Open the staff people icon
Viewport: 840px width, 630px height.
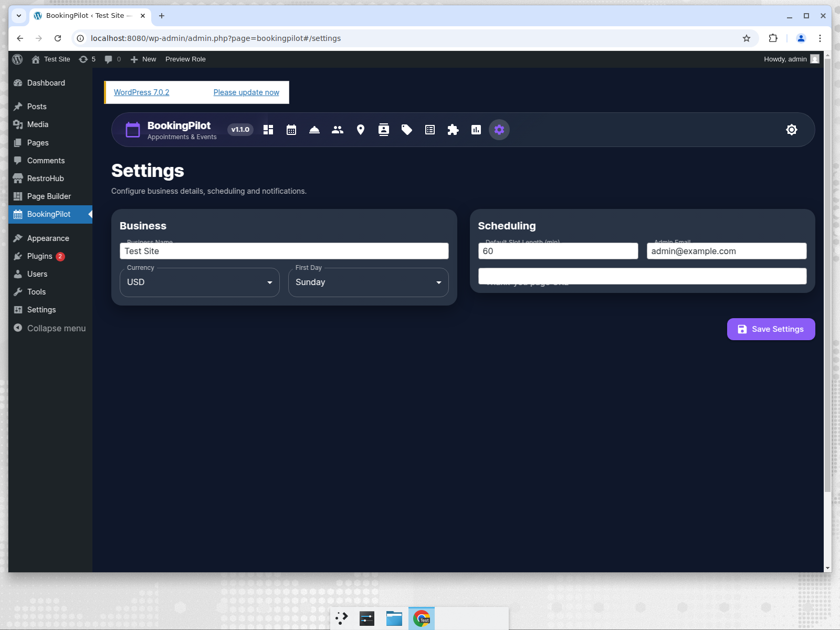pos(338,130)
